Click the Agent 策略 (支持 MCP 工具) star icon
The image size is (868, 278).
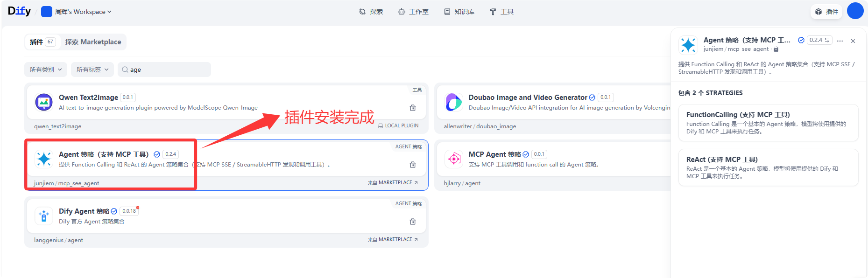point(44,159)
